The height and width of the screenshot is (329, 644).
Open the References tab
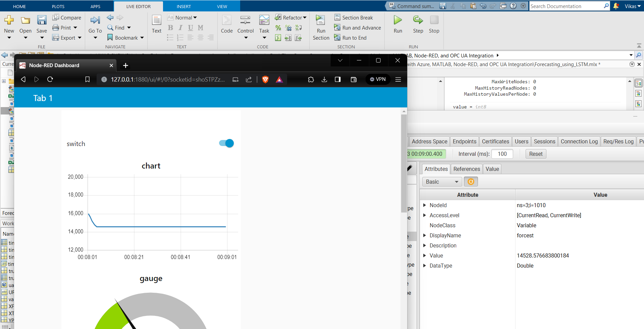(x=467, y=169)
